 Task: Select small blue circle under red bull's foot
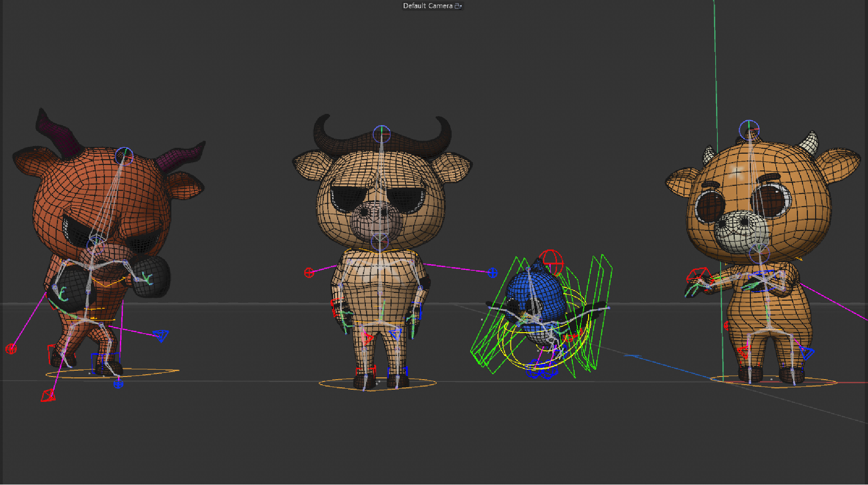[x=118, y=384]
